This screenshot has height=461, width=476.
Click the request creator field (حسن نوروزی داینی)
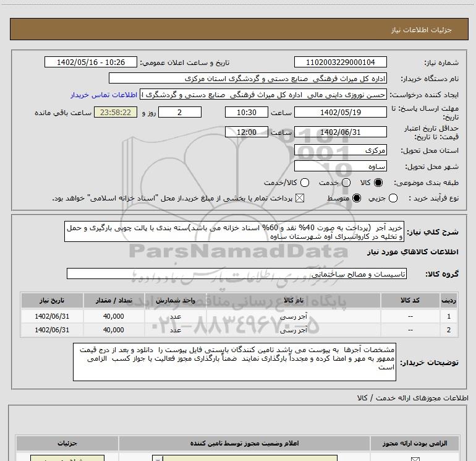(263, 95)
